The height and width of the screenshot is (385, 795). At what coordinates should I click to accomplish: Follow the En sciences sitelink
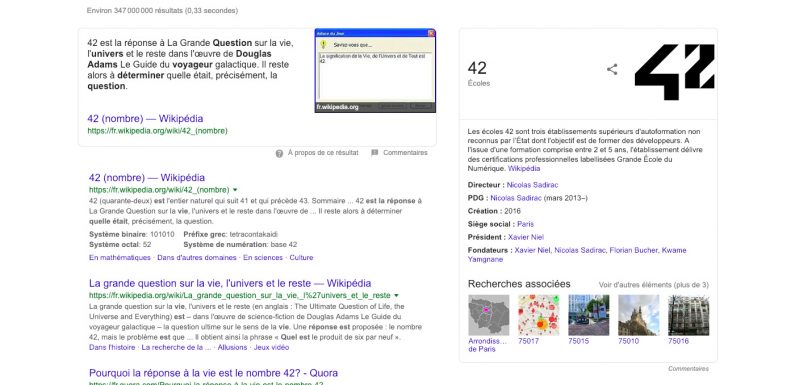(x=263, y=258)
